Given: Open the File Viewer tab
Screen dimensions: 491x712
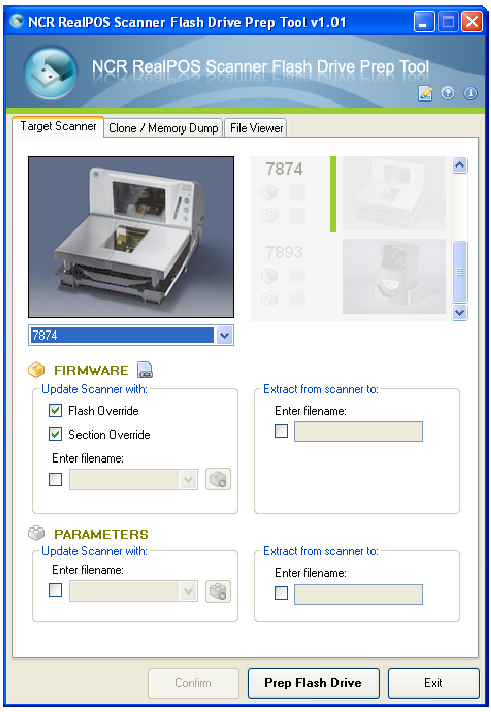Looking at the screenshot, I should 257,128.
